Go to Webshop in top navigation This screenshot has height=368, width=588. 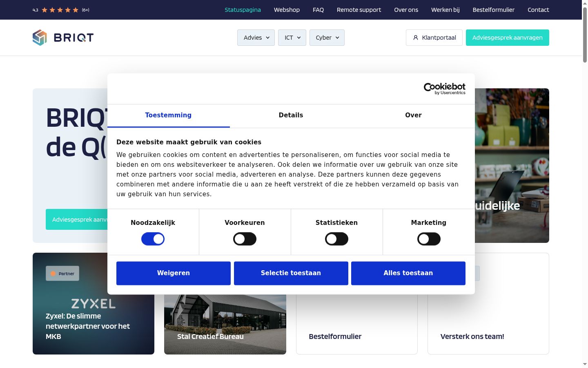[x=287, y=10]
